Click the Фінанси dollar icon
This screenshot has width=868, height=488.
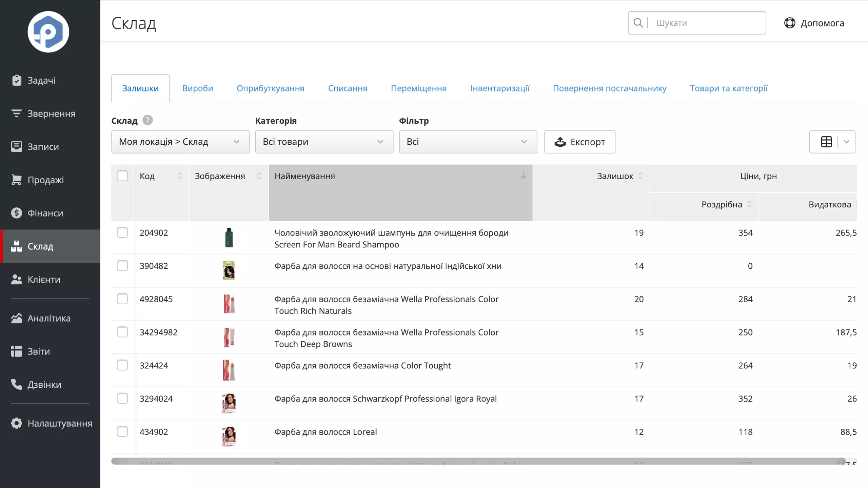(16, 213)
